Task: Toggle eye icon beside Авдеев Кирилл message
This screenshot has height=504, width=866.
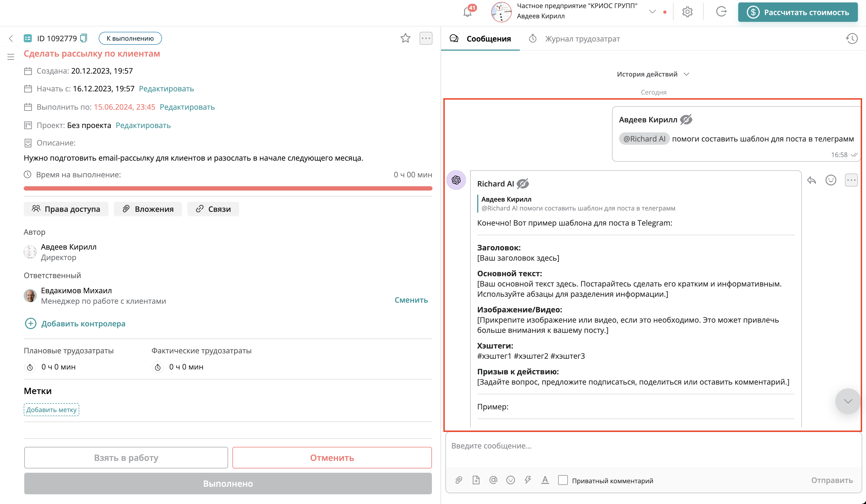Action: coord(686,120)
